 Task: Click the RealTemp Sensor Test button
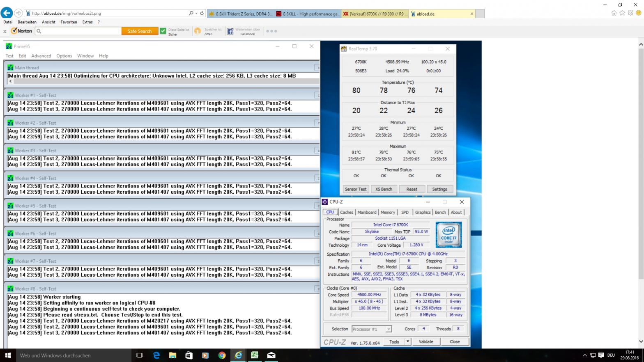(356, 189)
